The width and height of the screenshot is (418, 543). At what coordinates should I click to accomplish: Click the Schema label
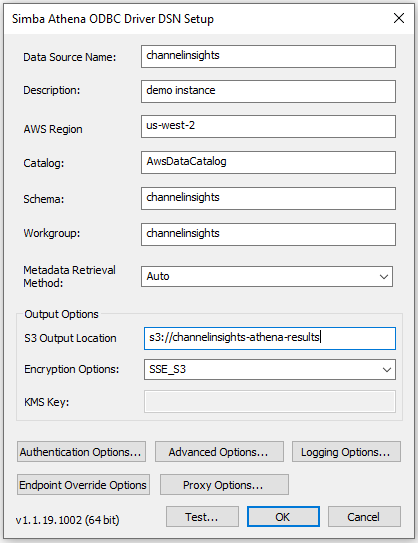coord(44,199)
